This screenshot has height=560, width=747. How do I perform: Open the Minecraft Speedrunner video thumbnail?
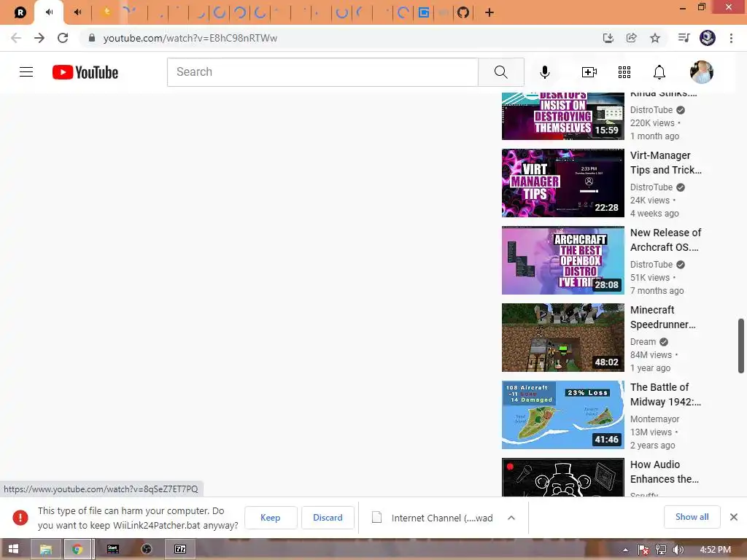point(562,337)
